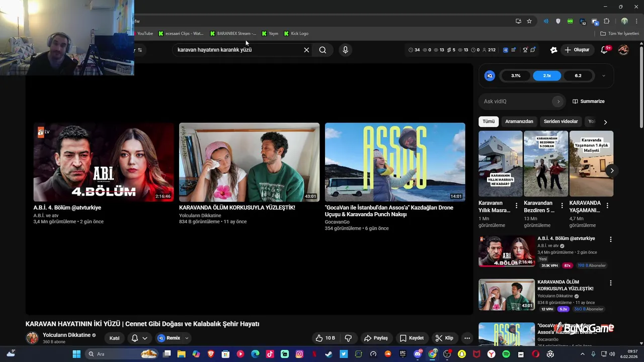Screen dimensions: 644x362
Task: Open Spotify from the taskbar
Action: tap(506, 354)
